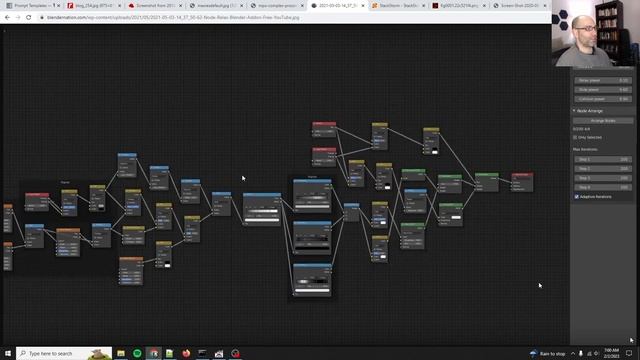The height and width of the screenshot is (360, 640).
Task: Click the Step 2 iterations field
Action: coord(603,169)
